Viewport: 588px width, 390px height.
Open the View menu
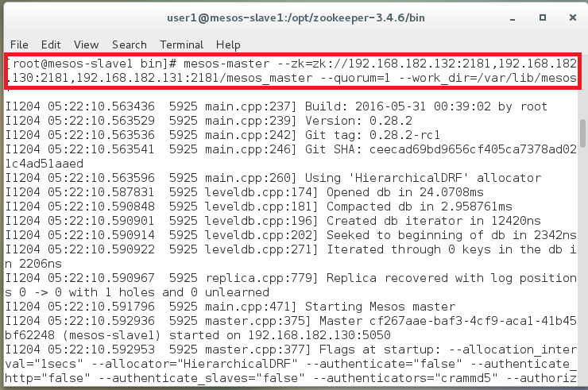tap(87, 44)
